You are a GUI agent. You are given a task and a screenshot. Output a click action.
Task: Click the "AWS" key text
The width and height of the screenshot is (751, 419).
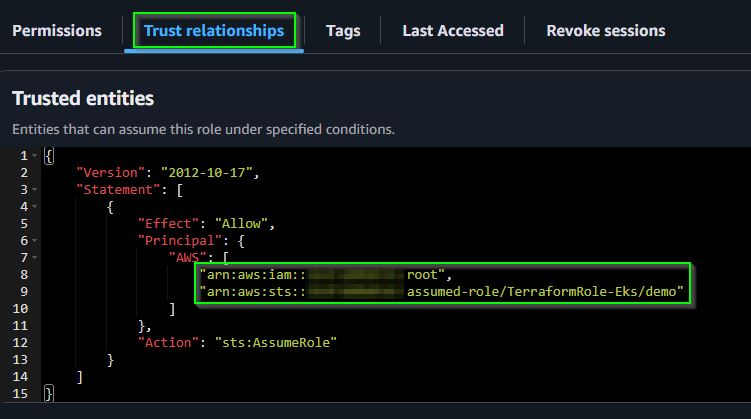click(x=187, y=258)
